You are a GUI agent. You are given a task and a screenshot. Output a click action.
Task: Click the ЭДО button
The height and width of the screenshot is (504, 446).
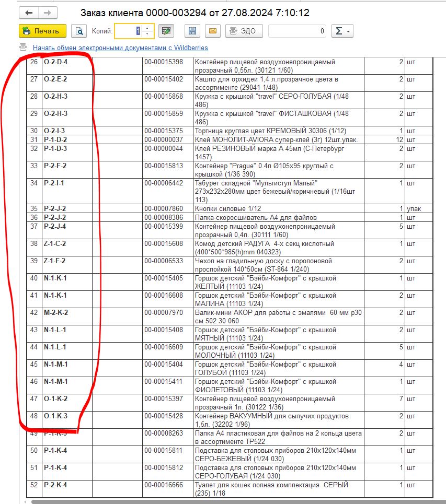(244, 31)
